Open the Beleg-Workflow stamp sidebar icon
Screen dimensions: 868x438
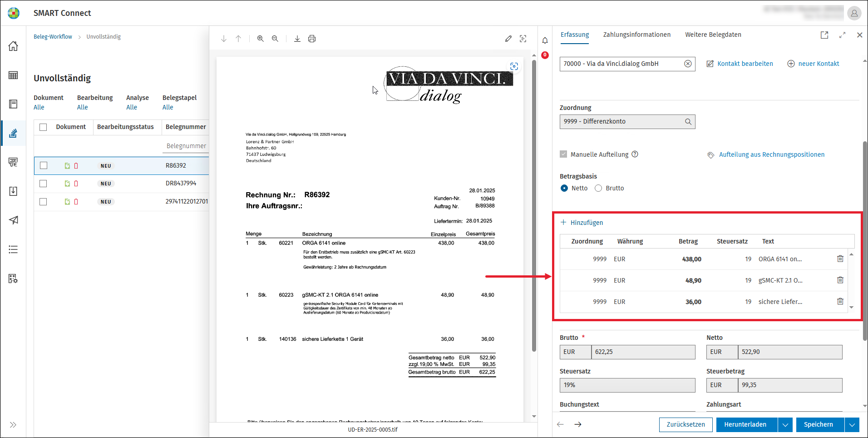(13, 133)
